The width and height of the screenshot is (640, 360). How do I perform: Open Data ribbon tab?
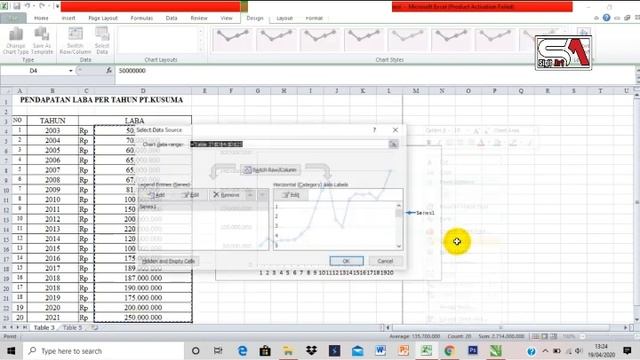[x=171, y=18]
